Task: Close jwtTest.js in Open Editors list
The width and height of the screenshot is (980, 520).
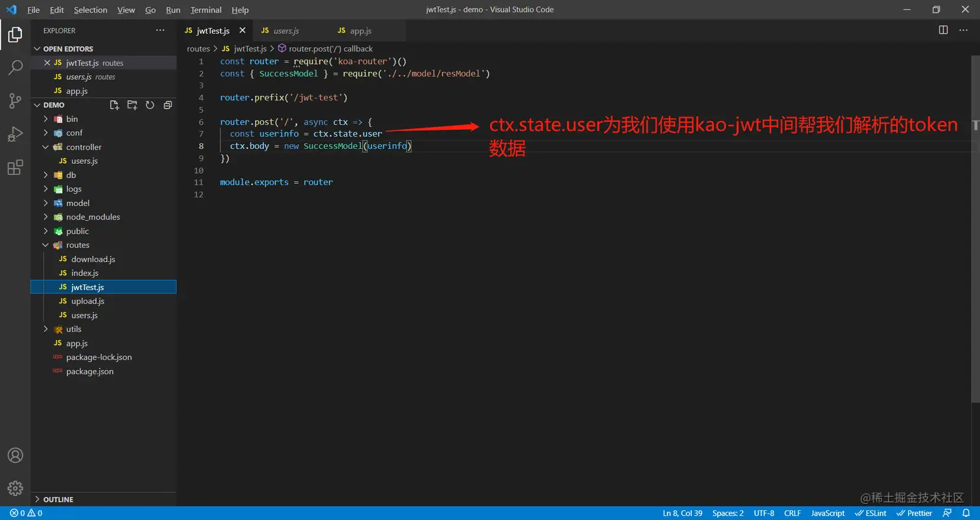Action: tap(47, 63)
